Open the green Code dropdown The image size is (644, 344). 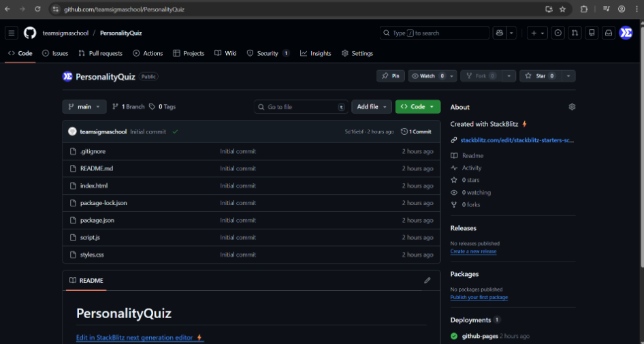click(x=418, y=107)
